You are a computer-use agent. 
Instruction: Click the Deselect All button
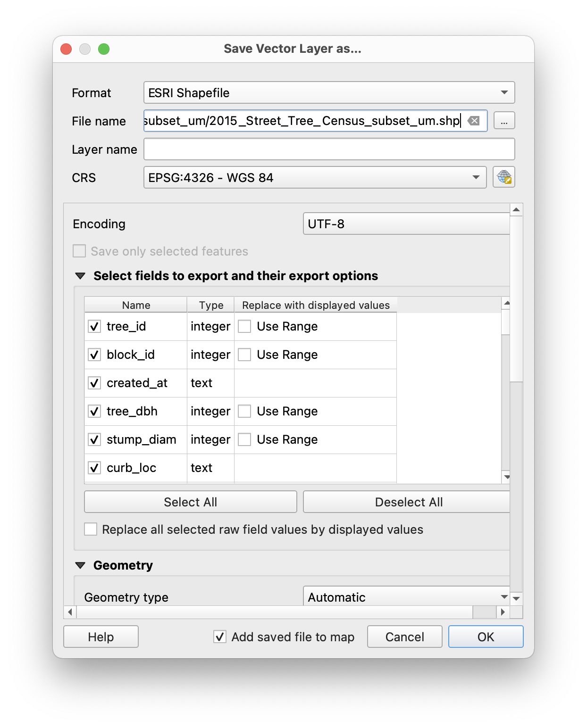point(407,502)
